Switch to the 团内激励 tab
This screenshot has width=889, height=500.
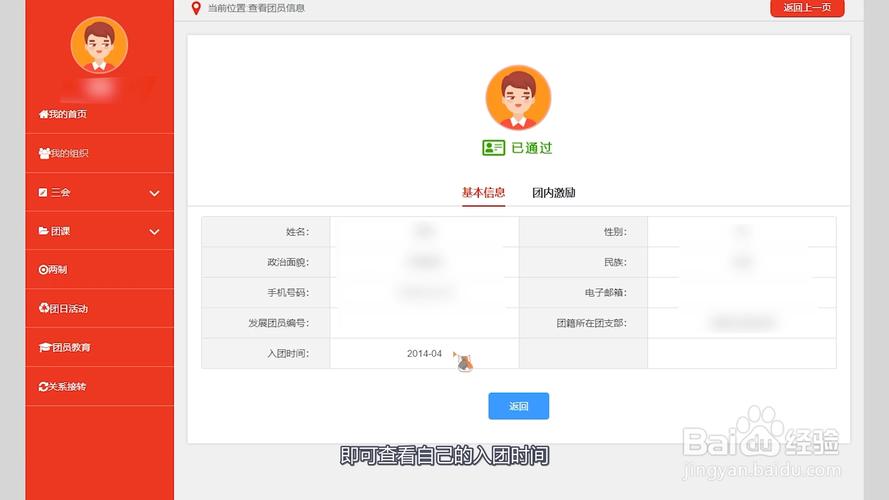[554, 193]
